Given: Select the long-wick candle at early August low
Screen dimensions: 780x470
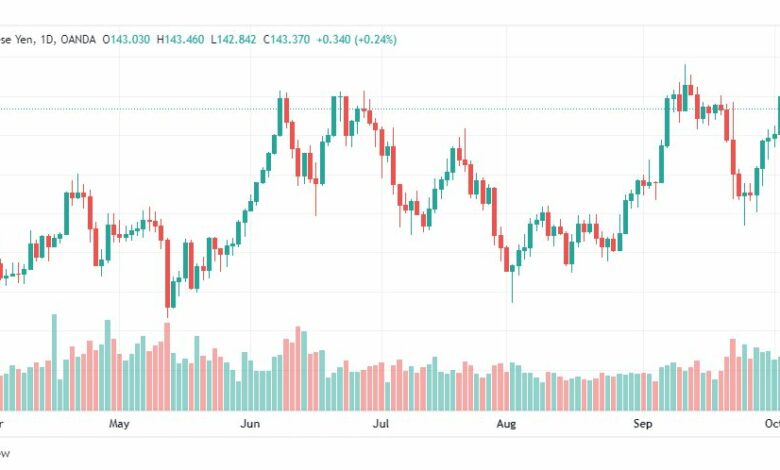Looking at the screenshot, I should click(512, 281).
